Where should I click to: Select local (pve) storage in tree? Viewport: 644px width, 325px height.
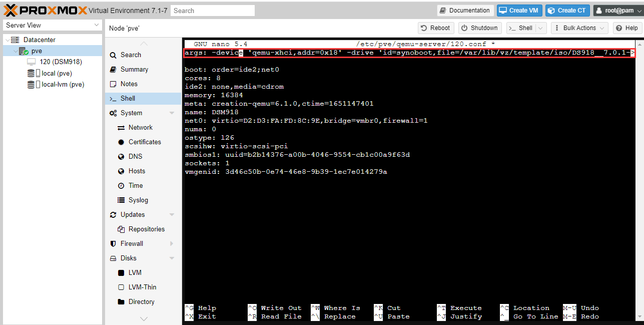[x=57, y=73]
